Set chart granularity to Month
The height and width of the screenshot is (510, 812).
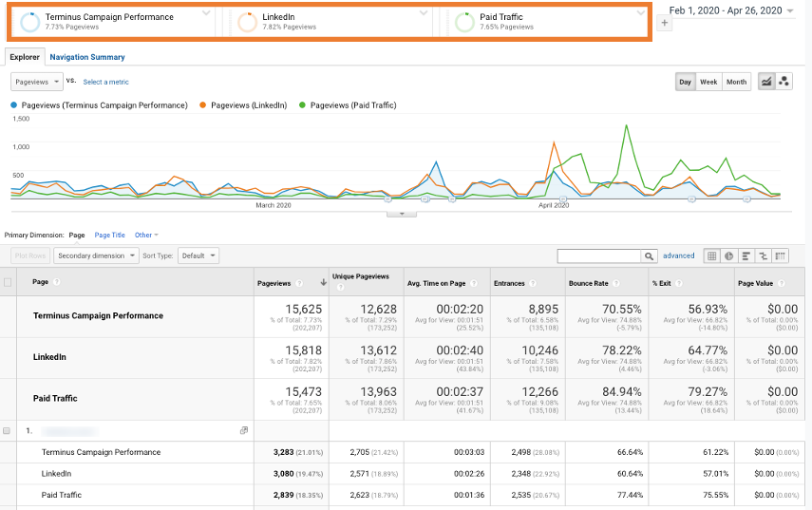[736, 82]
